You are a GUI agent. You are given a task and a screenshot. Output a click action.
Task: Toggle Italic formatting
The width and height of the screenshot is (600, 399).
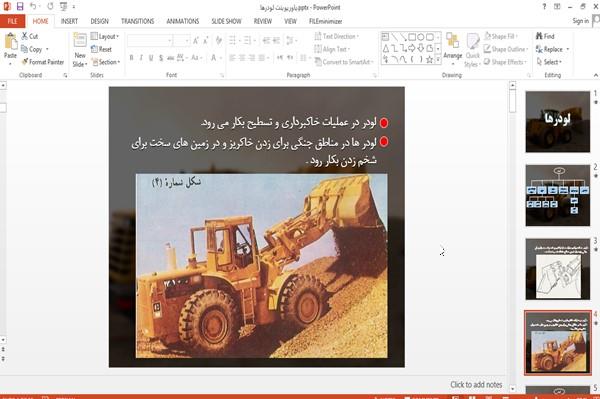(x=141, y=58)
